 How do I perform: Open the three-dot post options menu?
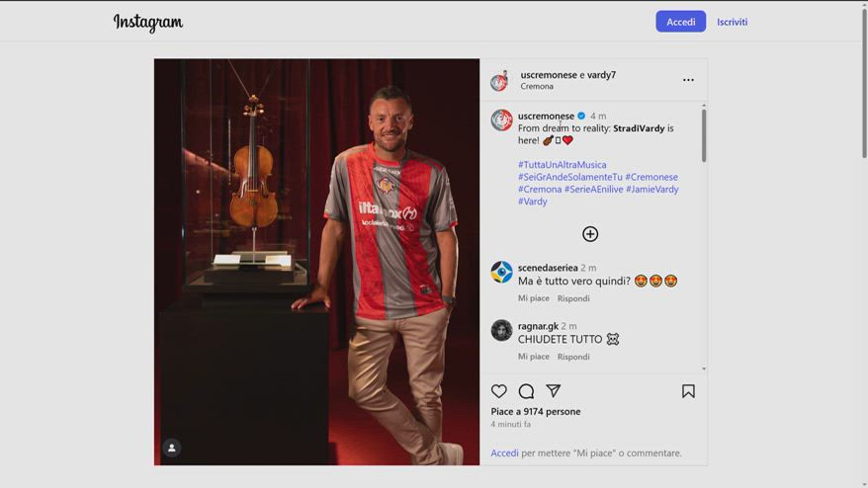pyautogui.click(x=688, y=80)
